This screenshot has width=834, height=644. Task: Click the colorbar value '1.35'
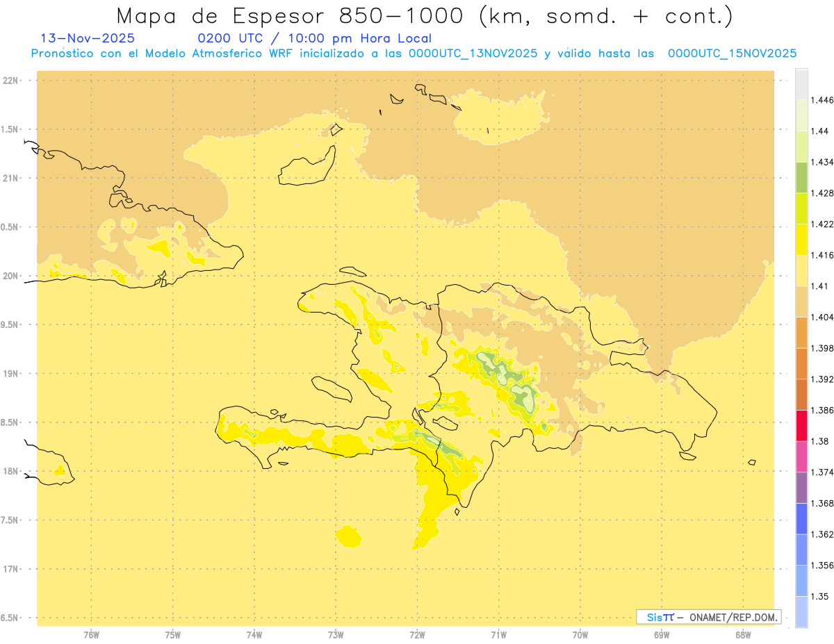819,597
